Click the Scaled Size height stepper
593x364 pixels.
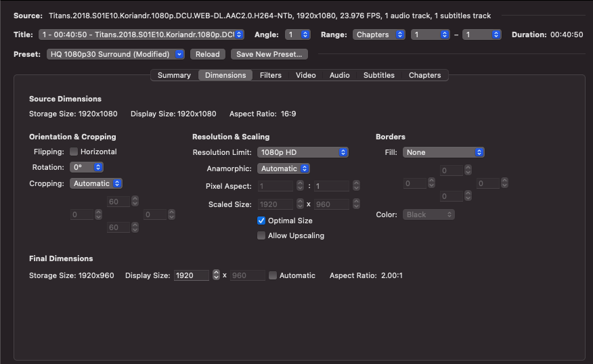point(356,204)
